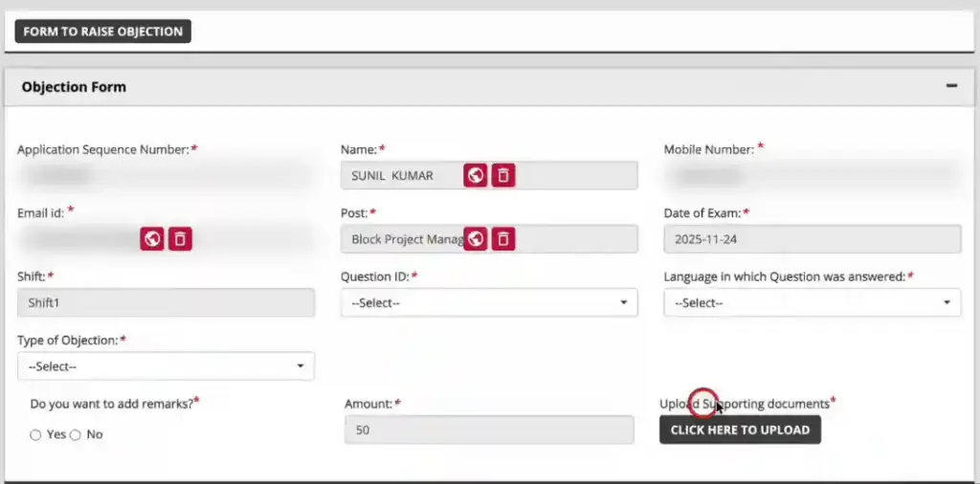
Task: Click the Application Sequence Number field
Action: pyautogui.click(x=166, y=175)
